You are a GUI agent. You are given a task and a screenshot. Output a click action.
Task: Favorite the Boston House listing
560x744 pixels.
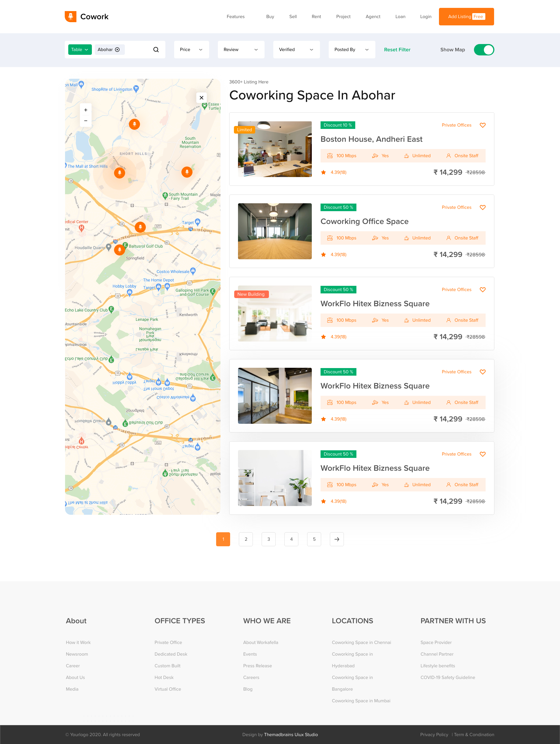point(482,125)
